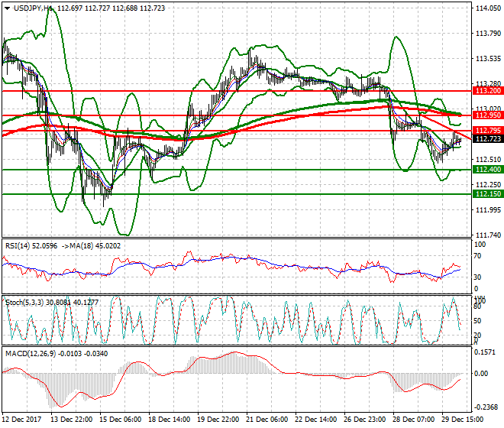This screenshot has width=504, height=428.
Task: Click the 112.795 red level label
Action: (488, 131)
